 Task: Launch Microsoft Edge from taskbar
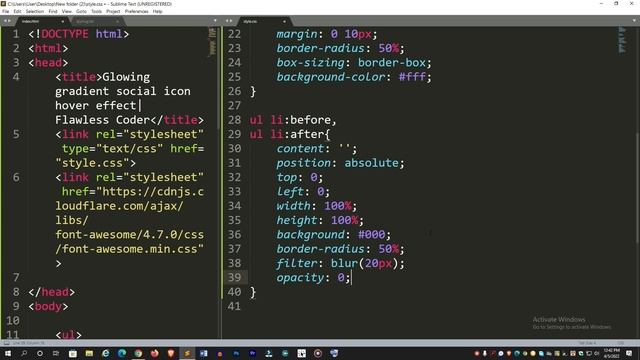(x=122, y=353)
